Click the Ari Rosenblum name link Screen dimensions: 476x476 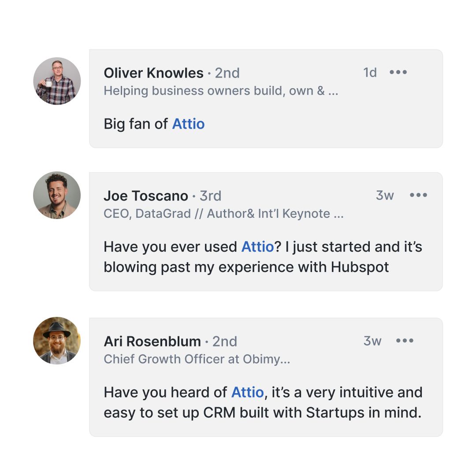click(x=152, y=342)
